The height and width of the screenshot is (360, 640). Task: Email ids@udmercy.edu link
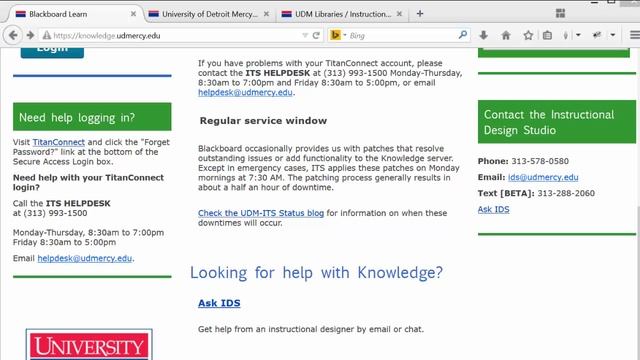[x=543, y=177]
